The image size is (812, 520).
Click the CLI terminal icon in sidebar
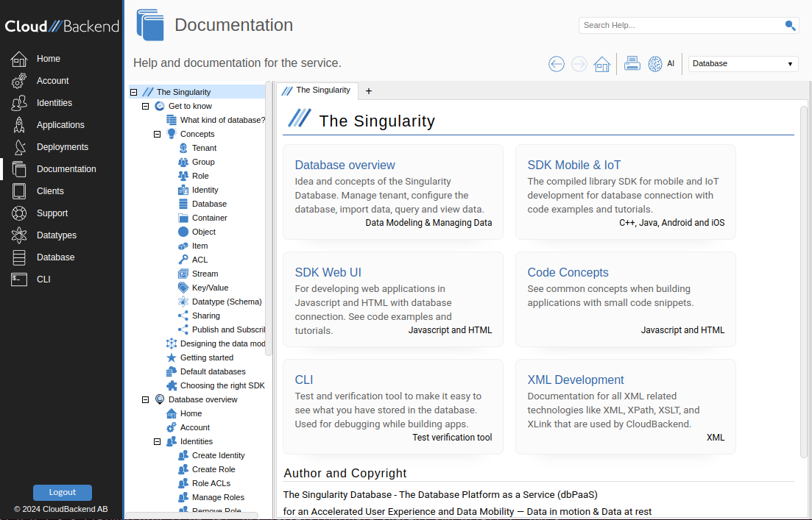point(19,279)
